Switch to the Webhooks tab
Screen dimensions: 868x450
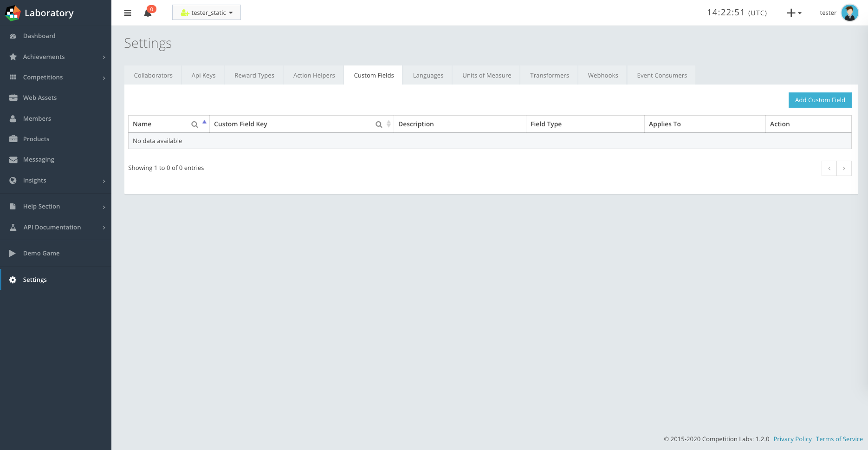point(602,75)
